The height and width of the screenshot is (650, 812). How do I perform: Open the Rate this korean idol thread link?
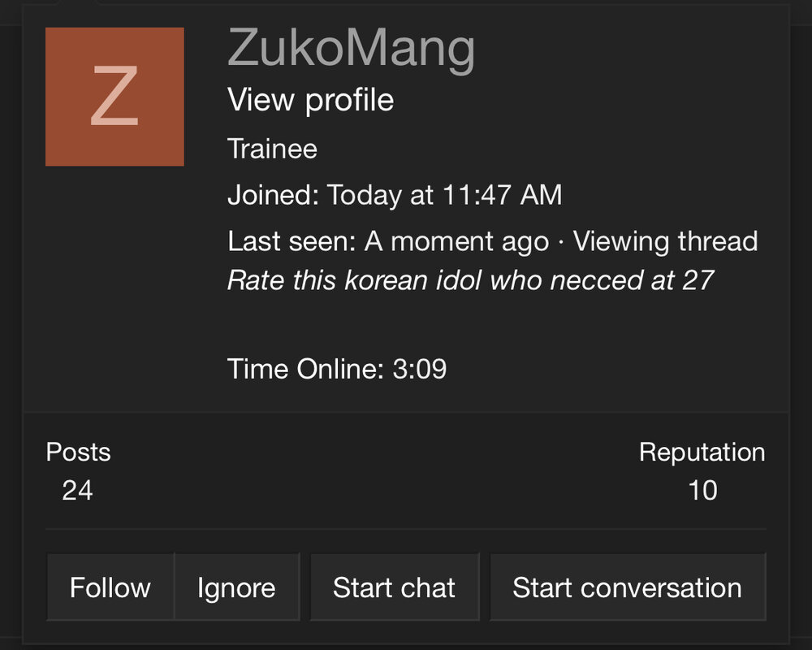click(x=471, y=280)
